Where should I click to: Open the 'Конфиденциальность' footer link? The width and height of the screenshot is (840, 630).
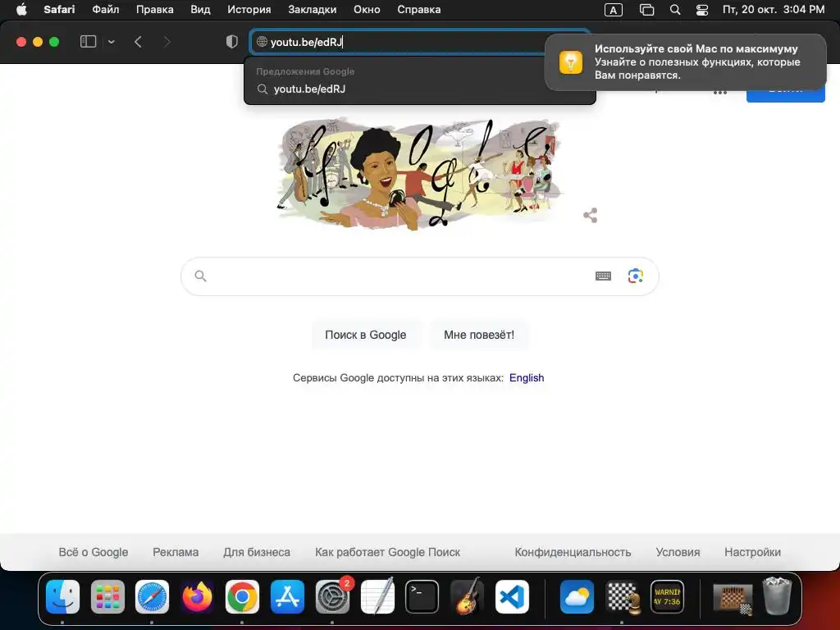tap(573, 552)
